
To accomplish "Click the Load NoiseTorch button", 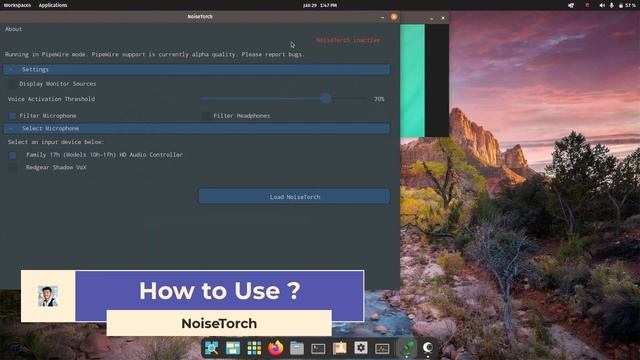I will pyautogui.click(x=294, y=196).
